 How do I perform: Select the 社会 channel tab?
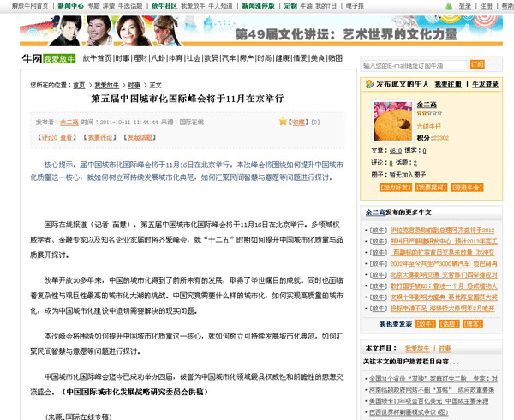(x=194, y=58)
